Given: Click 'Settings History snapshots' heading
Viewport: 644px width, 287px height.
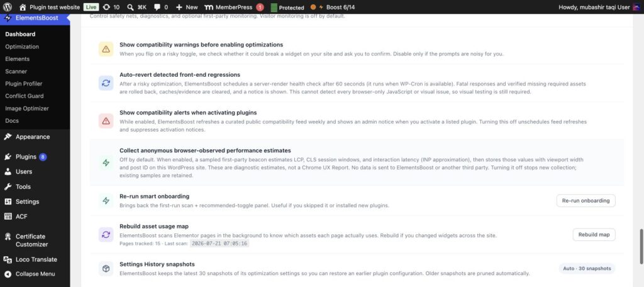Looking at the screenshot, I should click(x=157, y=264).
